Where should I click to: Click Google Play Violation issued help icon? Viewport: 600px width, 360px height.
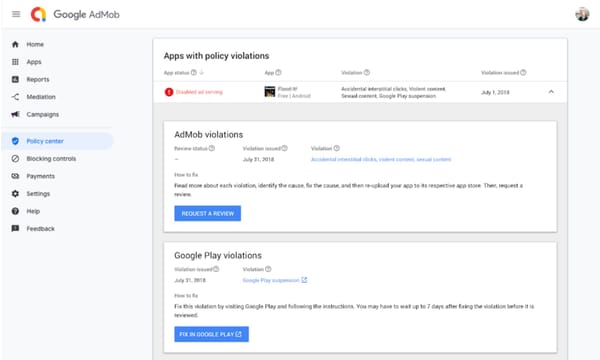(x=216, y=269)
